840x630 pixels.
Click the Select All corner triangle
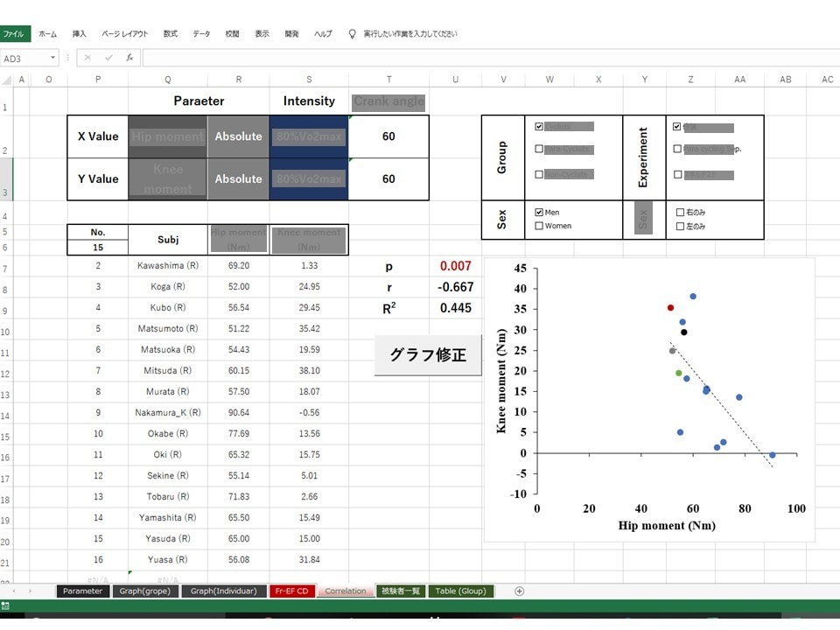pos(6,80)
